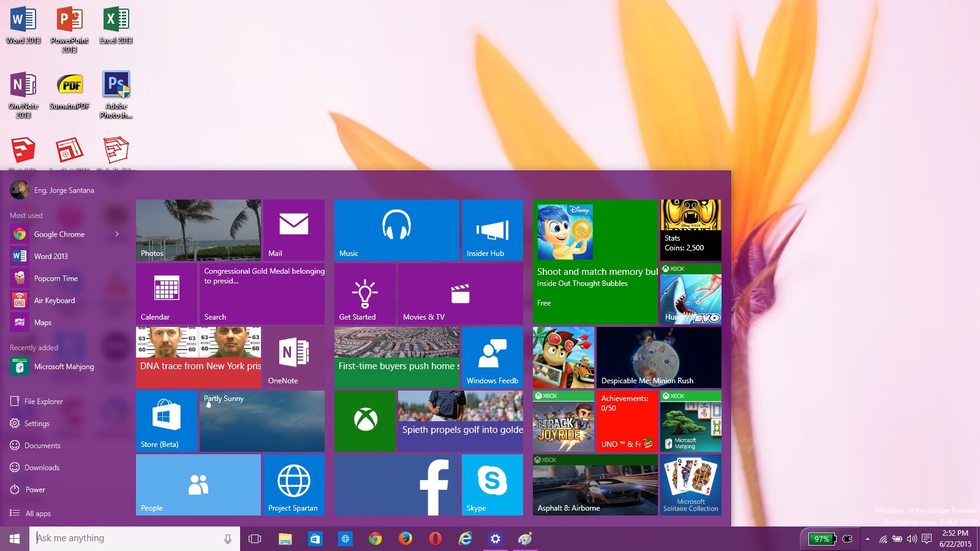The image size is (980, 551).
Task: Open the Photos tile
Action: tap(198, 230)
